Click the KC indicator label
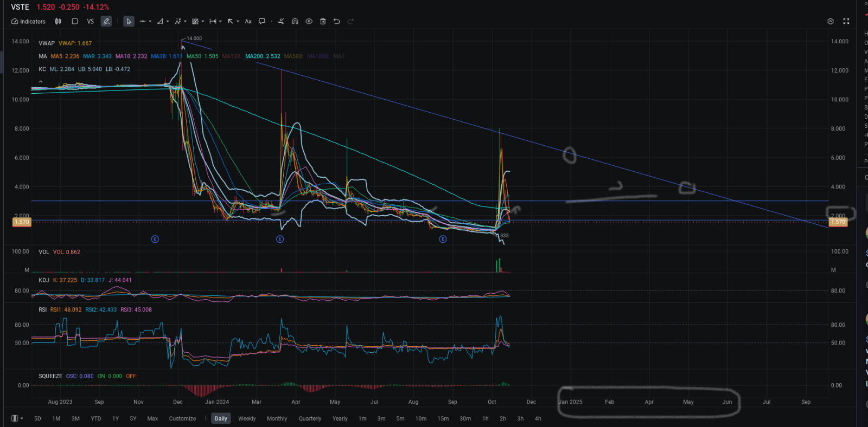This screenshot has height=427, width=868. click(x=42, y=69)
